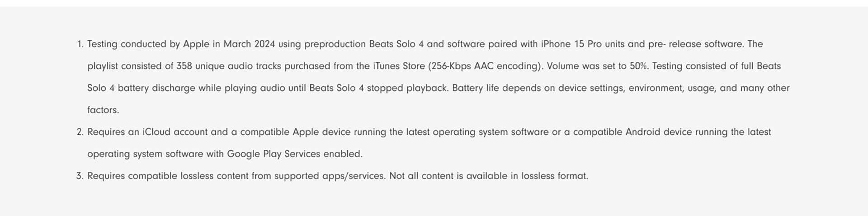Click the footnote number 3 marker
Viewport: 868px width, 216px height.
80,176
